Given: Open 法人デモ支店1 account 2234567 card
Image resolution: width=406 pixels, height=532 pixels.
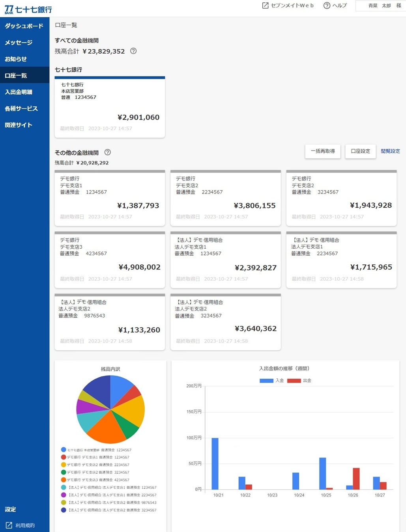Looking at the screenshot, I should pos(341,260).
